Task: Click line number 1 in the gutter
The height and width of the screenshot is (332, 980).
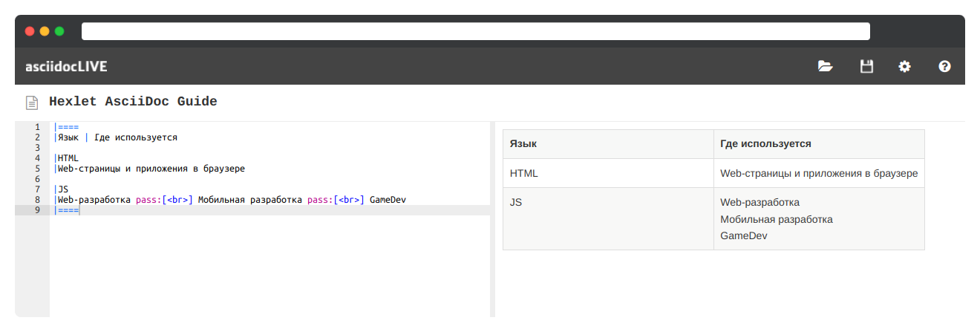Action: click(37, 127)
